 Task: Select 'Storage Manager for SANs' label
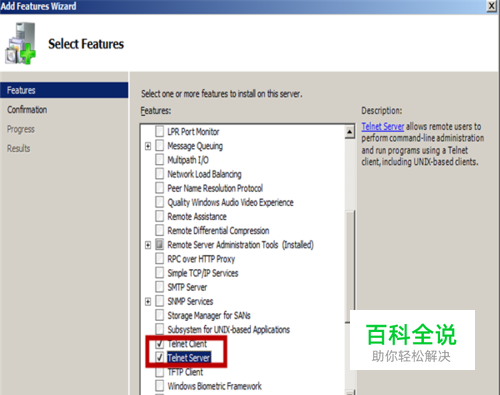point(209,315)
